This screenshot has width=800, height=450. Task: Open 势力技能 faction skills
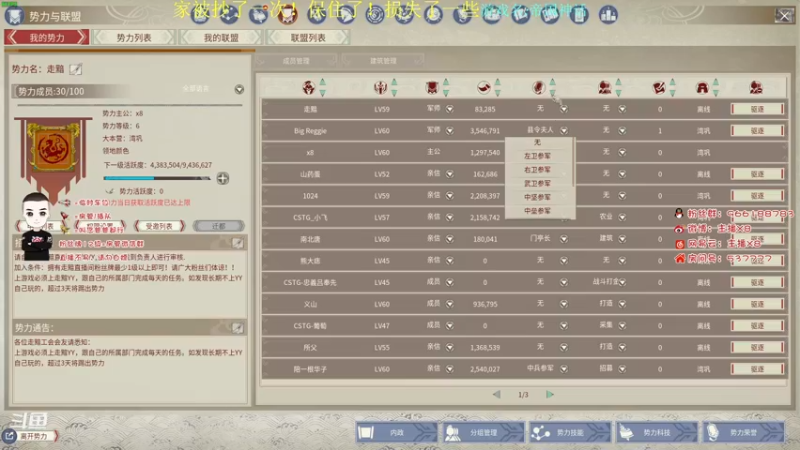(x=570, y=432)
